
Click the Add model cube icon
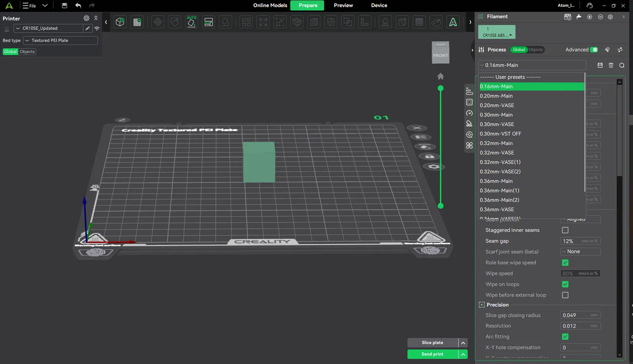120,22
